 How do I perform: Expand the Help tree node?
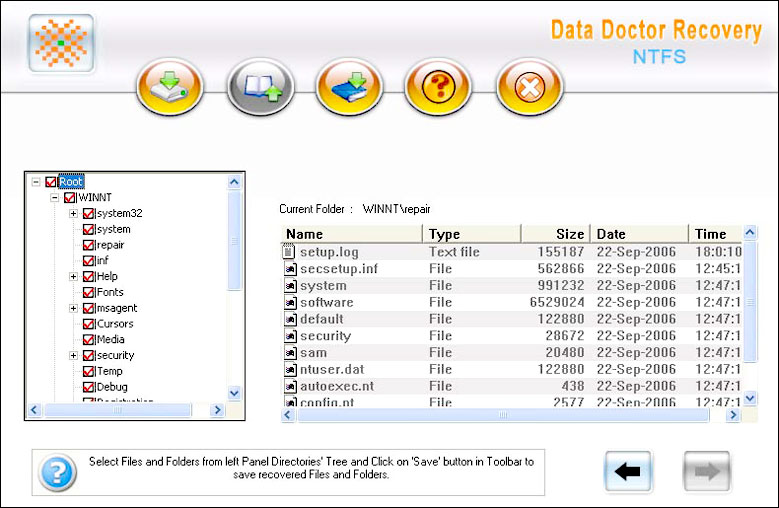click(74, 277)
